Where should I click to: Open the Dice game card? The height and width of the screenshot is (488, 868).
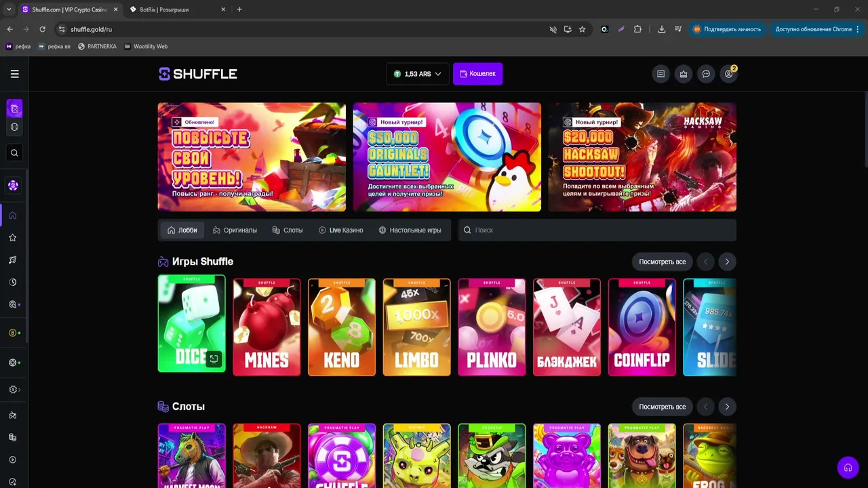192,324
